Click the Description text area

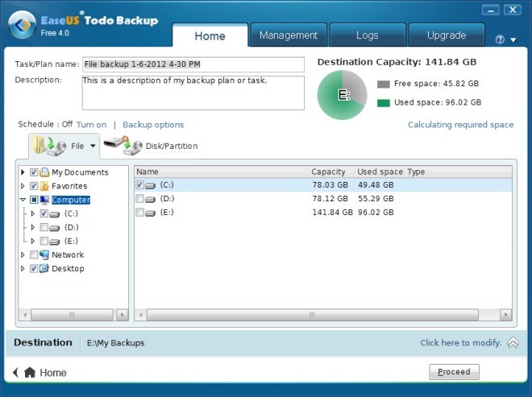tap(193, 93)
